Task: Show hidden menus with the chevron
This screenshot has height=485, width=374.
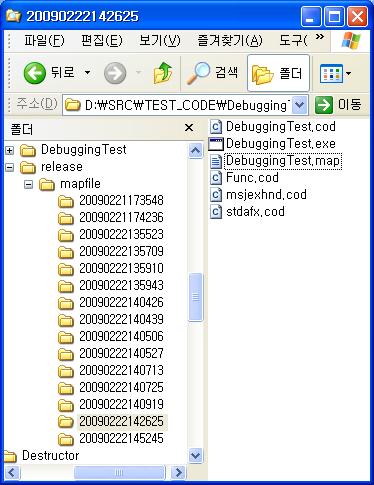Action: tap(319, 37)
